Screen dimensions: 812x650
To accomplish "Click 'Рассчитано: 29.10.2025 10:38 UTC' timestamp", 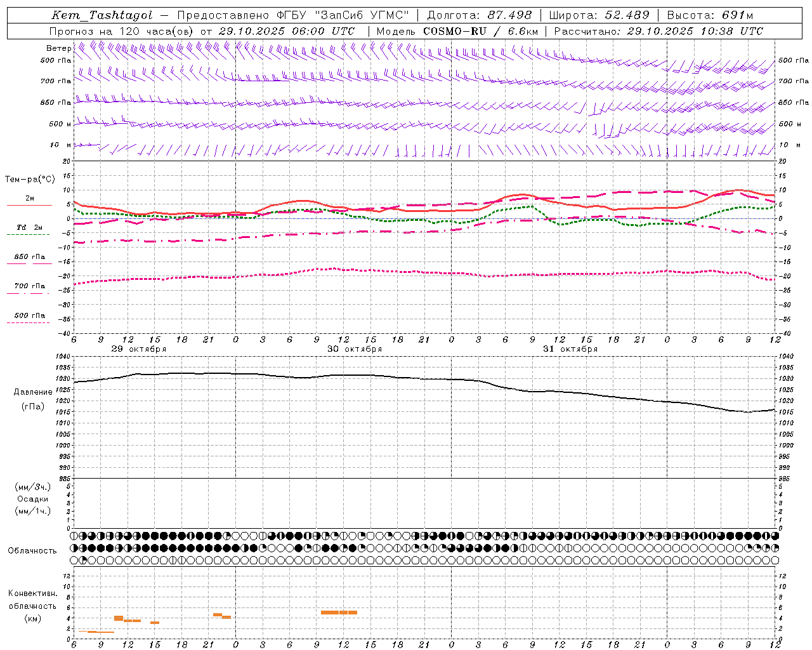I will pyautogui.click(x=658, y=31).
